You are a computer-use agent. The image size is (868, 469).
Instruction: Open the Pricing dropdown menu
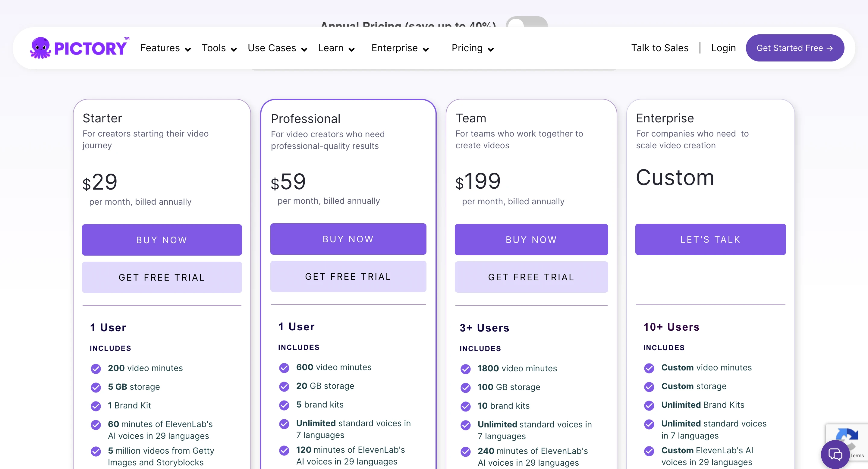[473, 48]
